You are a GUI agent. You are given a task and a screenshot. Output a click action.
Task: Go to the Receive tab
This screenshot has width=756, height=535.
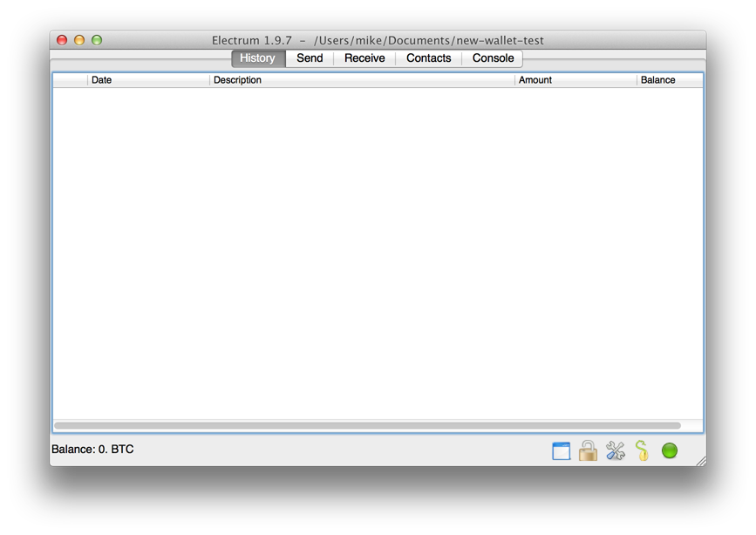tap(364, 58)
